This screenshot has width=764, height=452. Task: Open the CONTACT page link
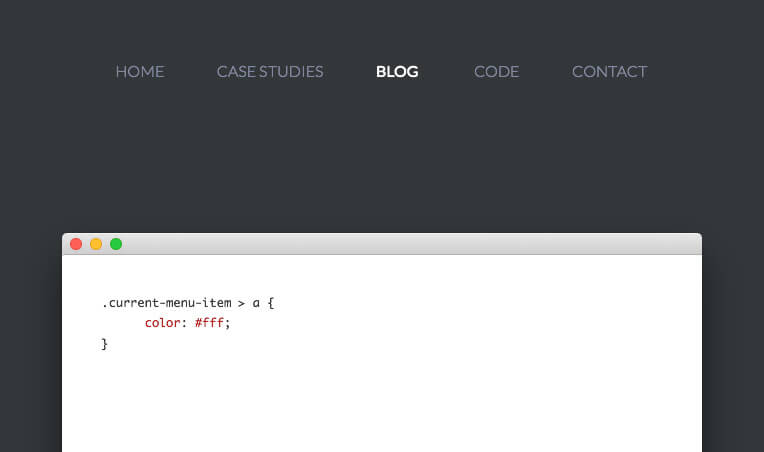coord(609,71)
